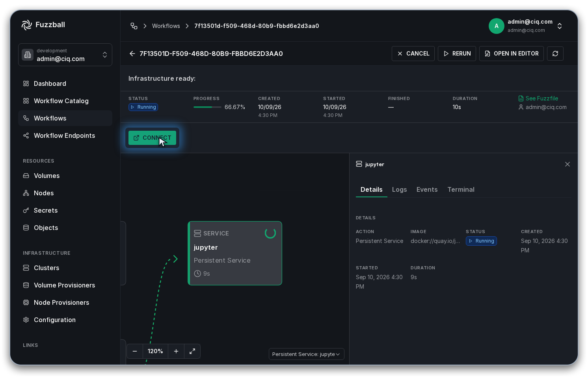Switch to the Logs tab
Image resolution: width=588 pixels, height=378 pixels.
pos(399,189)
